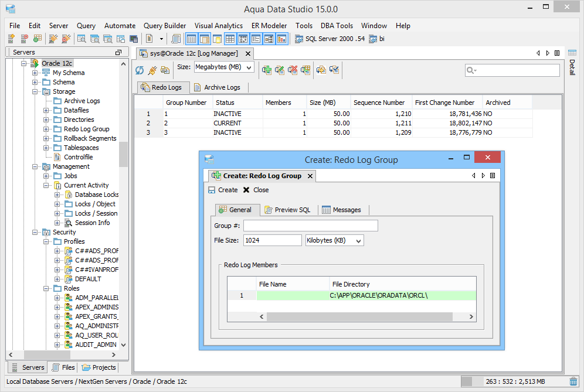The width and height of the screenshot is (584, 392).
Task: Switch to the Projects tab at bottom
Action: coord(99,367)
